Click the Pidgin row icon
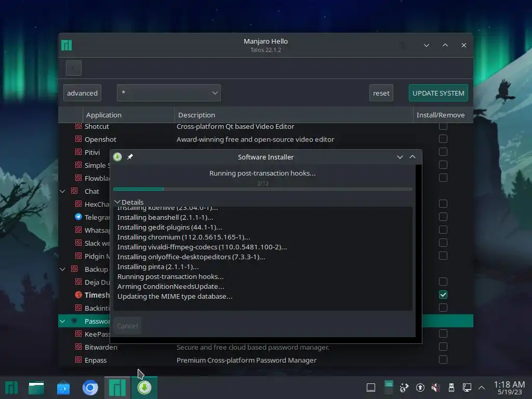532x399 pixels. click(78, 256)
